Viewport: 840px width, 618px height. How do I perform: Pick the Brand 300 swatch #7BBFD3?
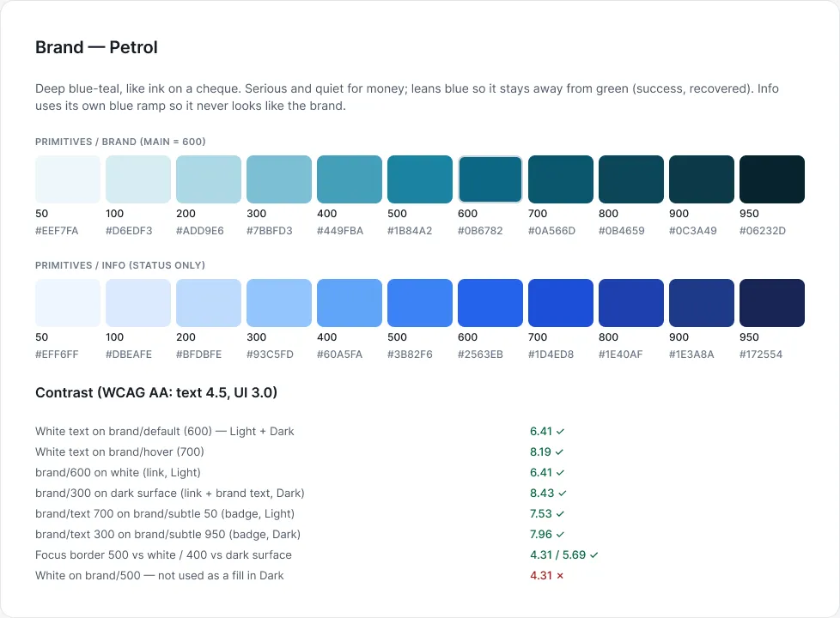(x=279, y=179)
